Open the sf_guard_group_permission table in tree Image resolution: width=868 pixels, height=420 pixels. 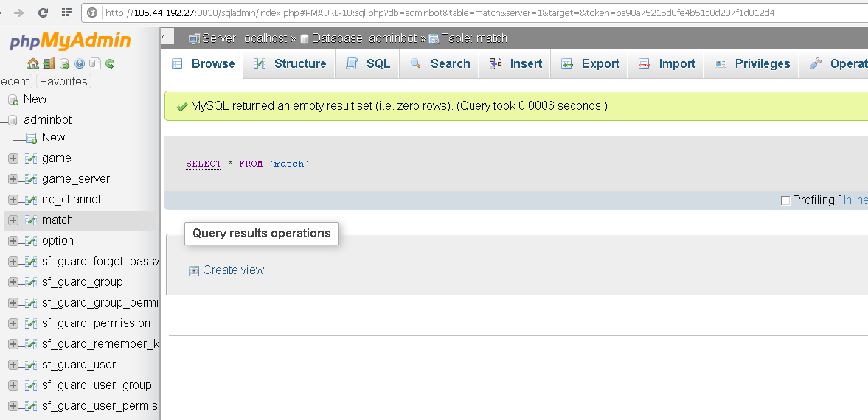(100, 303)
